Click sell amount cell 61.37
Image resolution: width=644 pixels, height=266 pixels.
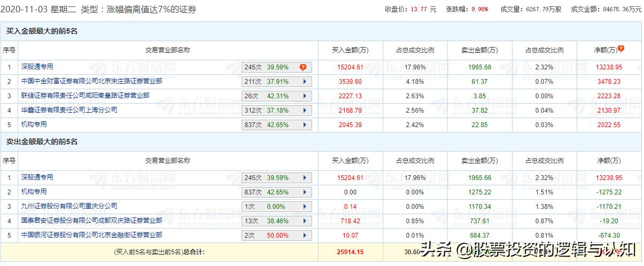point(479,82)
